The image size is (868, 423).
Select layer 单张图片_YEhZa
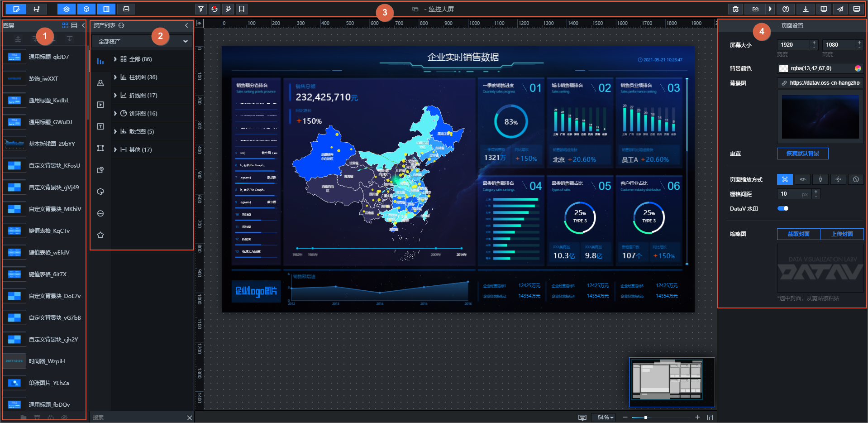click(44, 383)
